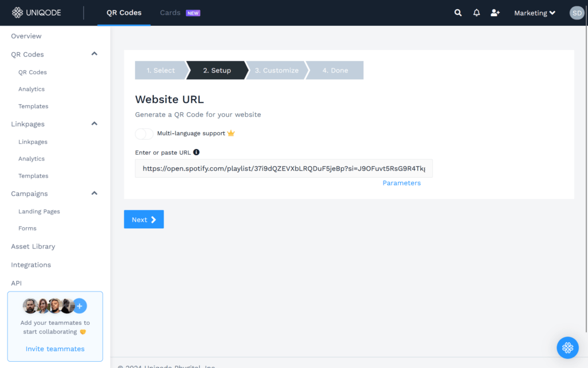588x368 pixels.
Task: Jump to step 4. Done
Action: pyautogui.click(x=335, y=70)
